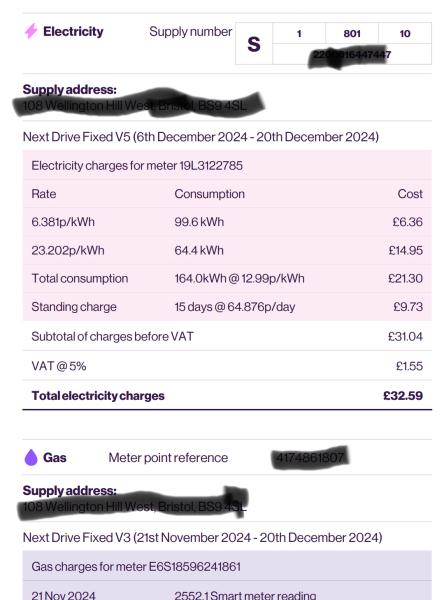Click the 801 supply number cell
444x600 pixels.
click(x=352, y=33)
